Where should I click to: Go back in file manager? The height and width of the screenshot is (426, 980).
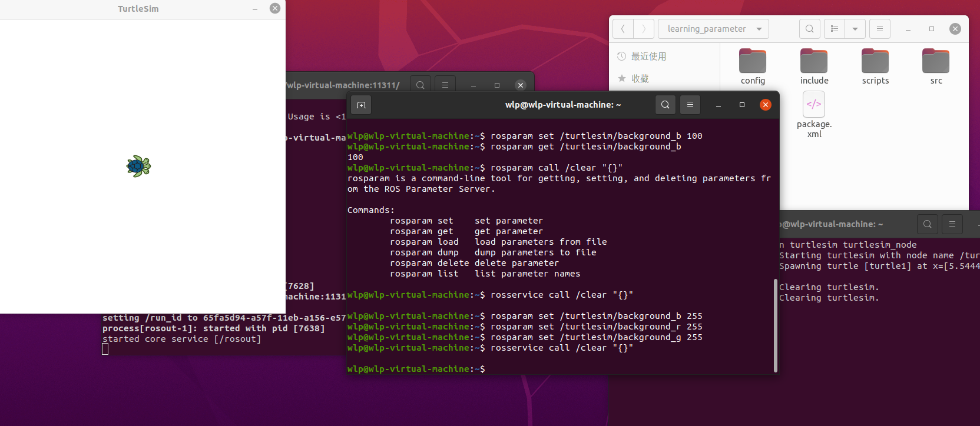(x=623, y=29)
